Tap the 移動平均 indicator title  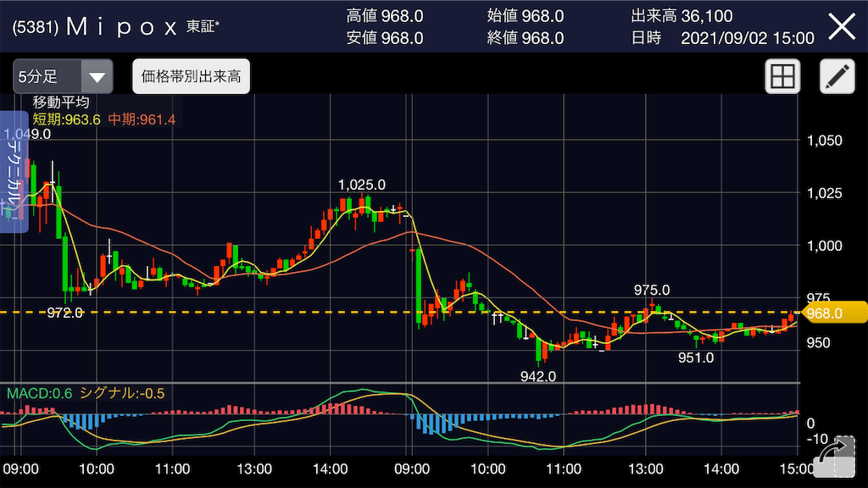61,103
